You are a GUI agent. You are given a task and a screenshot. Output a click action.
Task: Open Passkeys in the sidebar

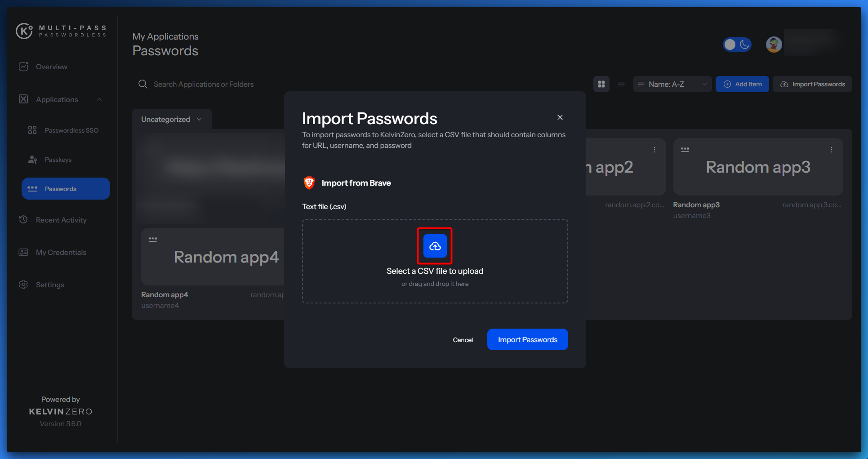pos(58,160)
